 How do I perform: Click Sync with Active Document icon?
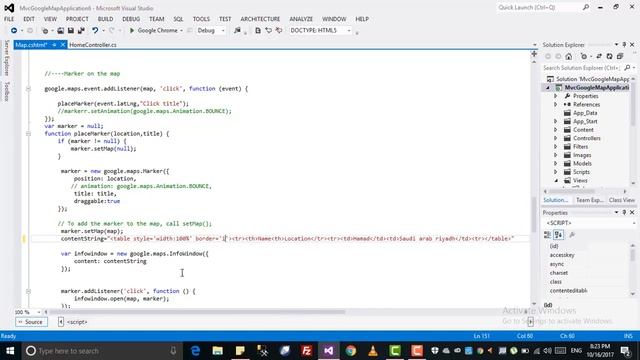pyautogui.click(x=599, y=56)
